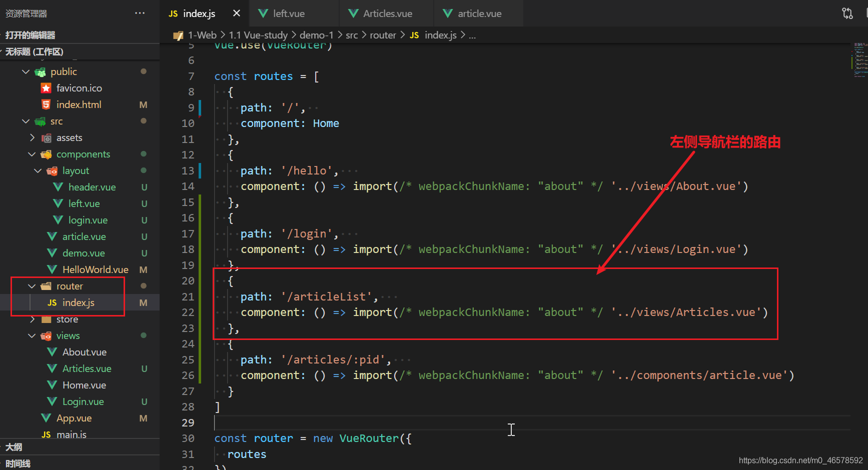This screenshot has width=868, height=470.
Task: Click the HTML5 icon of index.html
Action: tap(46, 104)
